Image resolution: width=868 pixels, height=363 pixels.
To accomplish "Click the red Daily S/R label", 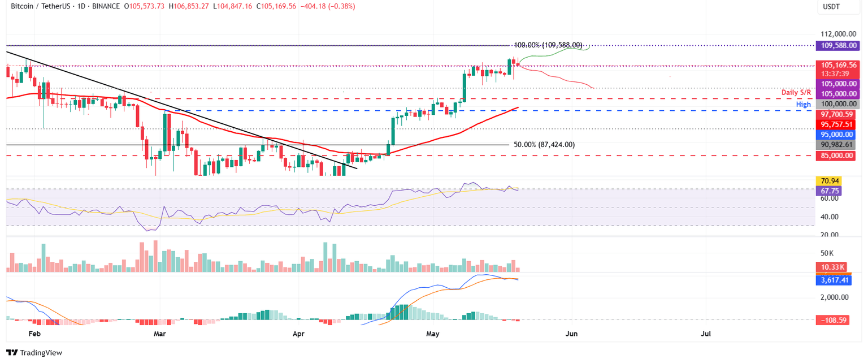I will tap(795, 91).
